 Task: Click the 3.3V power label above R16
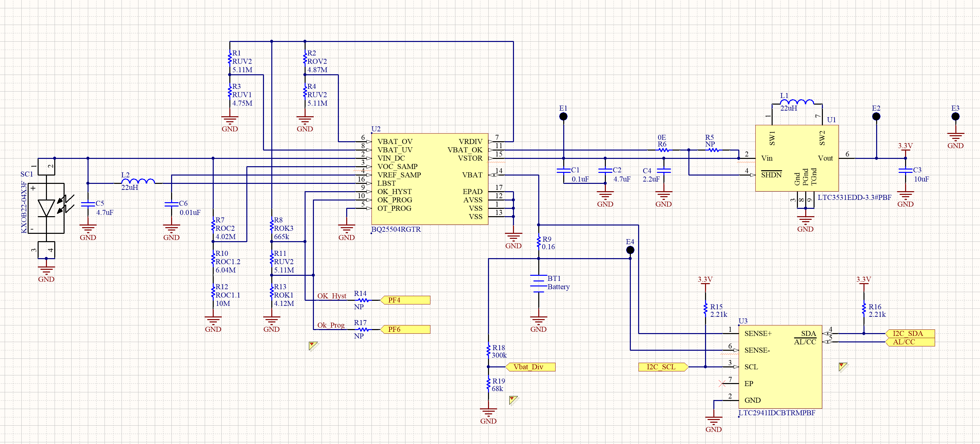pos(863,279)
